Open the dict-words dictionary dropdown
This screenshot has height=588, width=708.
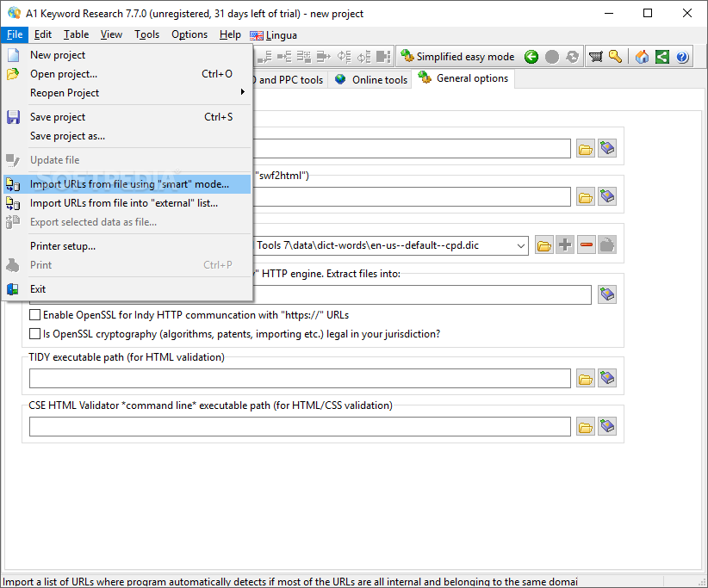(x=520, y=246)
